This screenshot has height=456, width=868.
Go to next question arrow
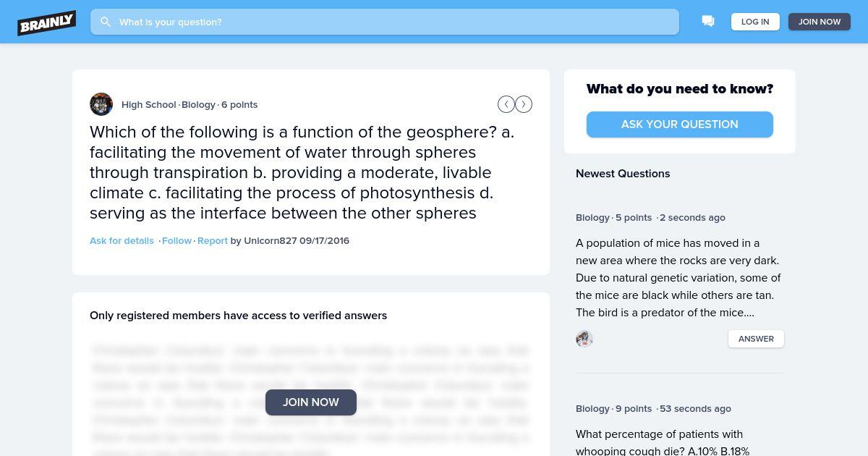pyautogui.click(x=524, y=104)
